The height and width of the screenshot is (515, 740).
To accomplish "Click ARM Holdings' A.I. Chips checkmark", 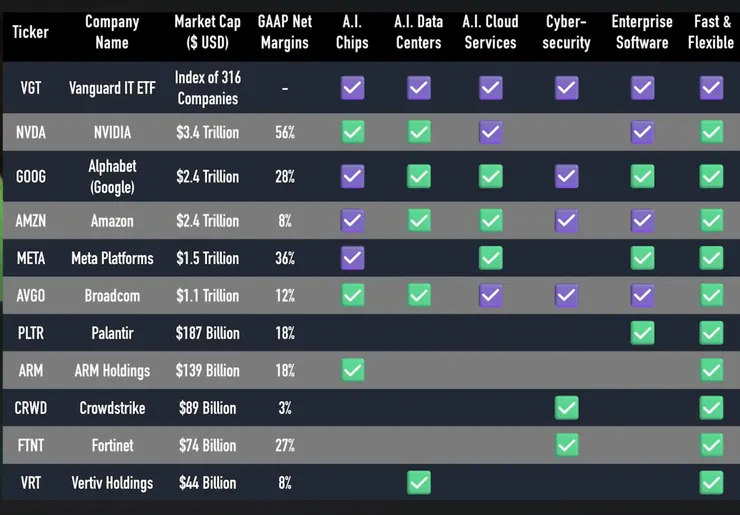I will pyautogui.click(x=352, y=370).
